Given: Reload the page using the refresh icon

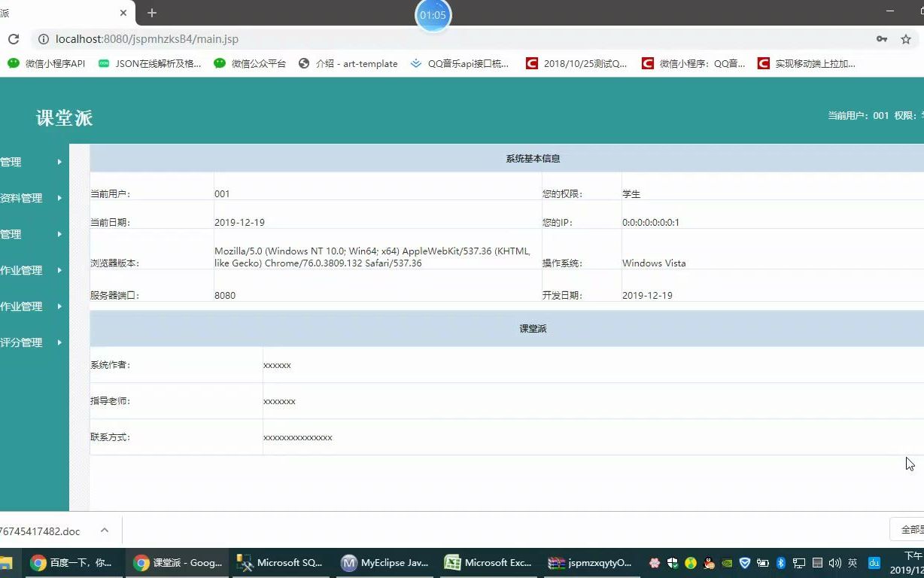Looking at the screenshot, I should click(12, 38).
